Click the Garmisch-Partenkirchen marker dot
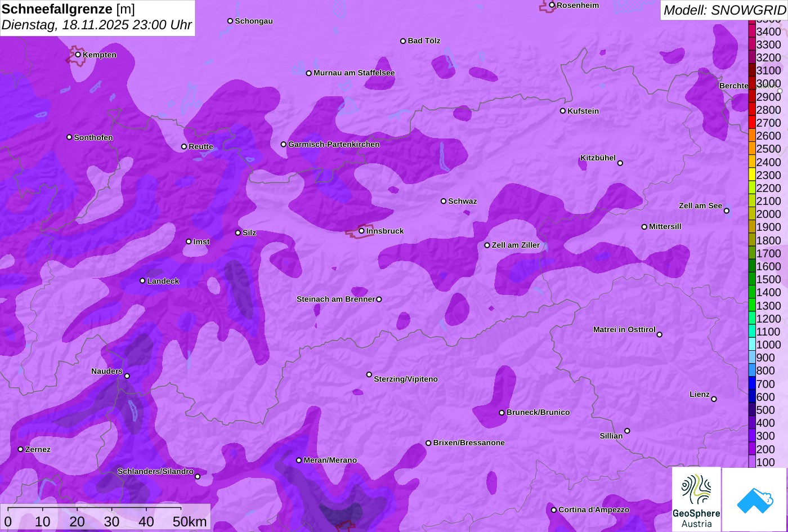The image size is (788, 532). pos(283,144)
